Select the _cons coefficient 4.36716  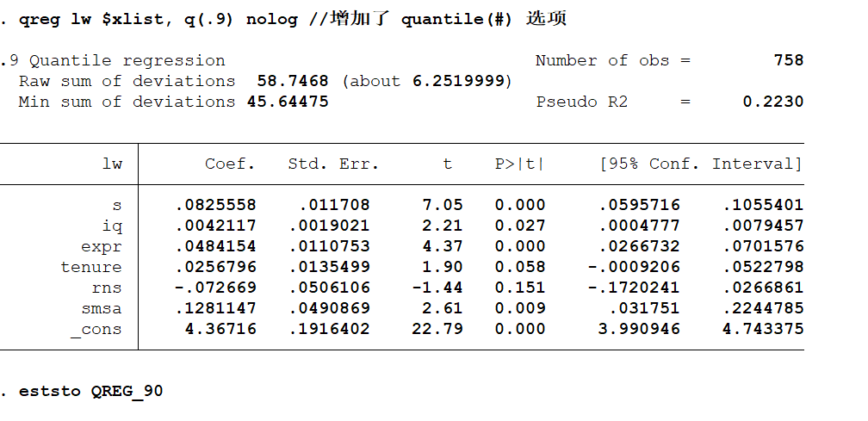pos(220,329)
